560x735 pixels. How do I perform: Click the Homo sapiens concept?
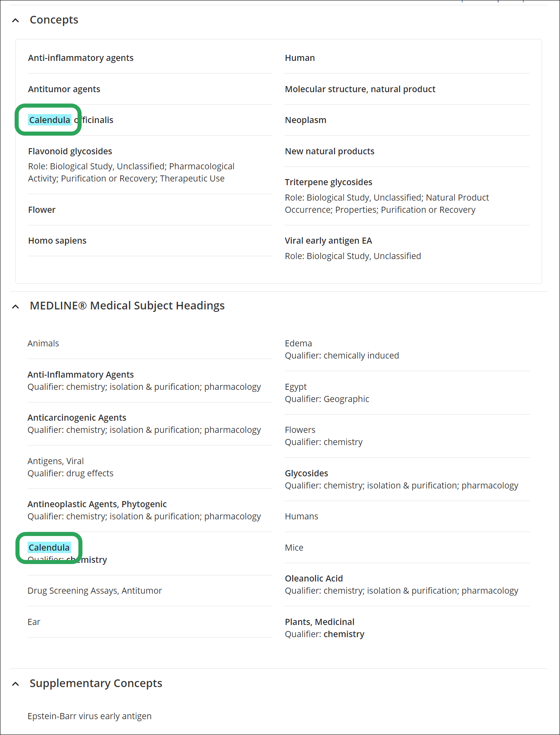point(57,240)
